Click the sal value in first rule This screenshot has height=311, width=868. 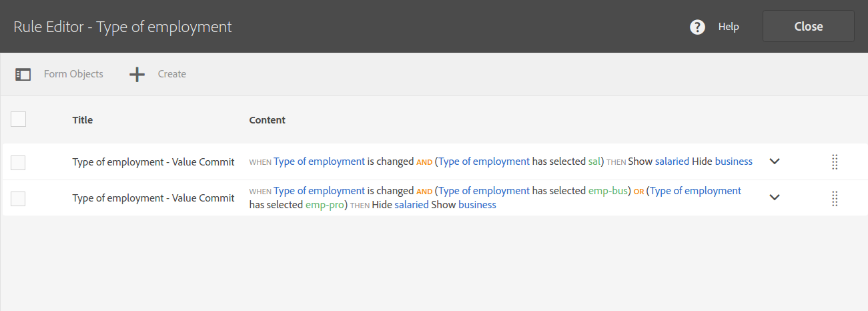[x=593, y=162]
